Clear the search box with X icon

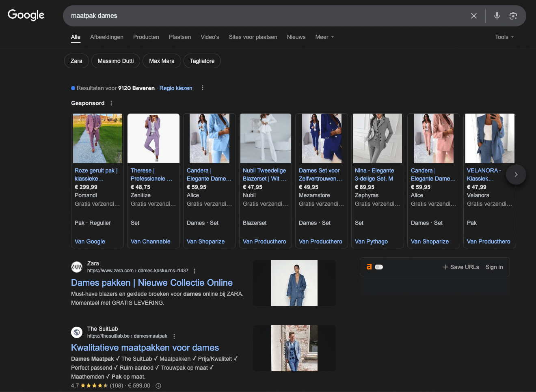(x=474, y=16)
